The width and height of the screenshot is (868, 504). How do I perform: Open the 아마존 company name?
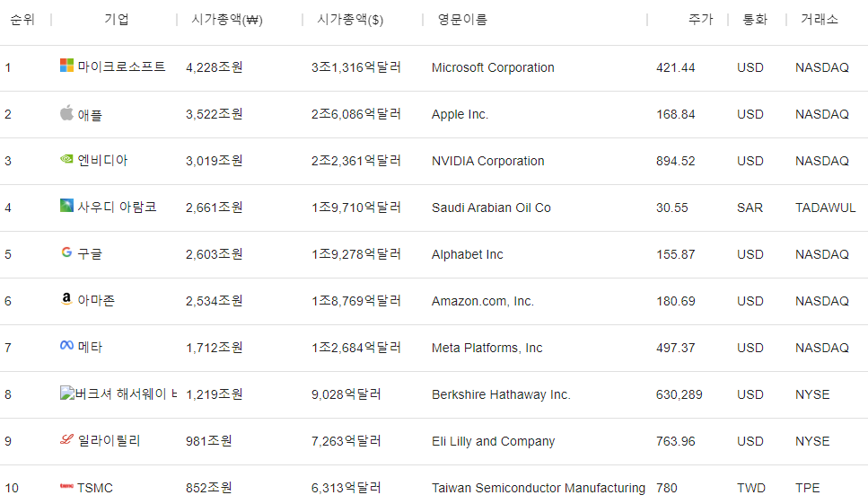pos(96,300)
